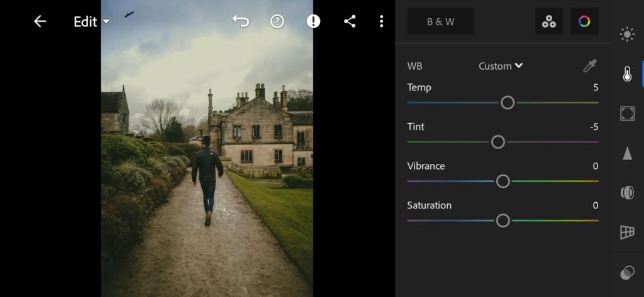Click the Vibrance slider handle
Viewport: 644px width, 297px height.
[502, 181]
